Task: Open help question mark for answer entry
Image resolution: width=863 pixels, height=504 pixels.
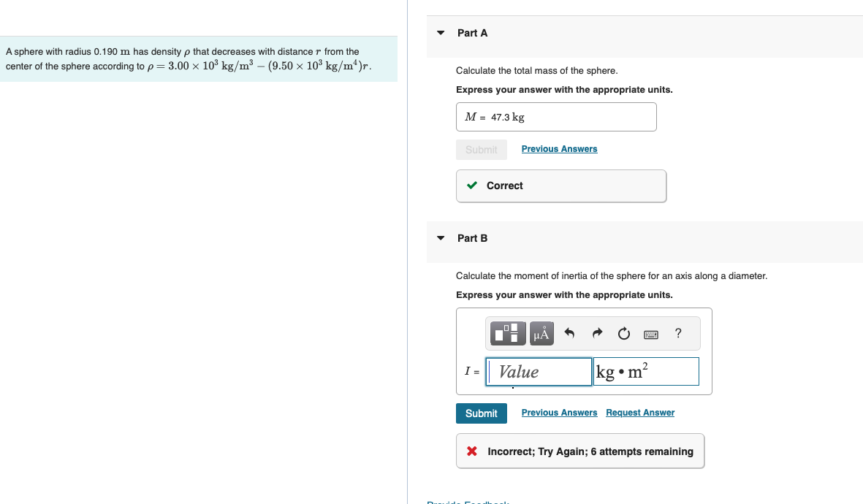Action: [x=678, y=333]
